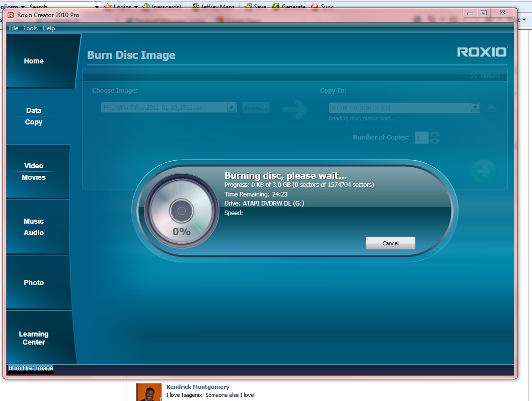This screenshot has width=532, height=401.
Task: Decrease Number of Copies with down arrow
Action: point(435,141)
